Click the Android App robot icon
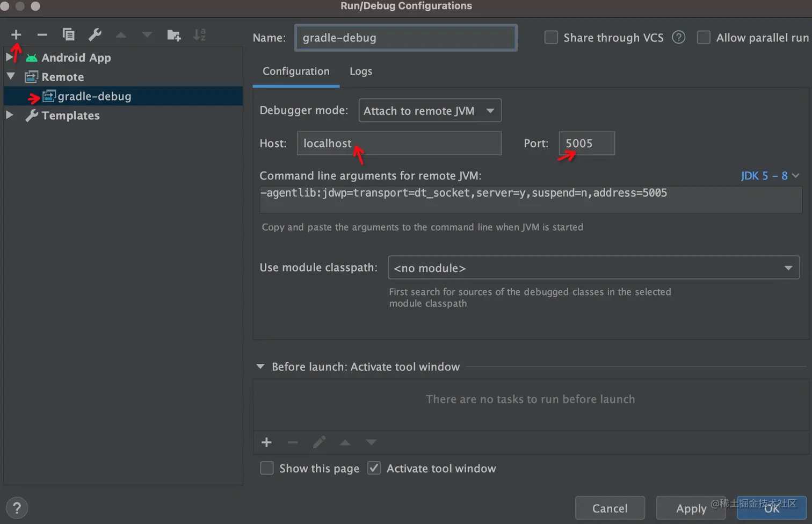The width and height of the screenshot is (812, 524). [x=32, y=58]
